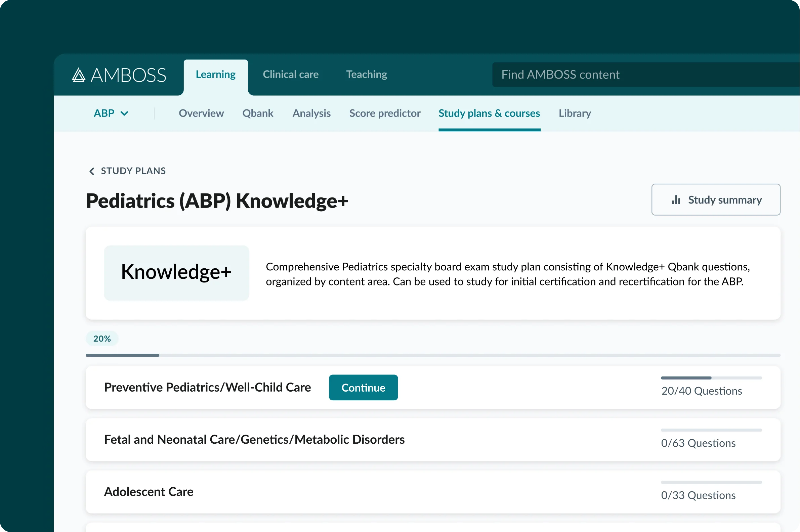The height and width of the screenshot is (532, 800).
Task: Open the Adolescent Care section row
Action: 149,492
